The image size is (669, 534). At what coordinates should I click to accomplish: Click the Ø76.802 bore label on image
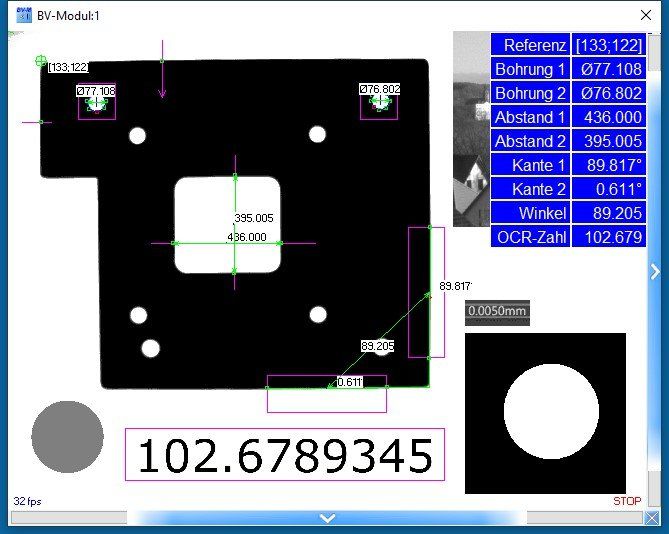380,89
